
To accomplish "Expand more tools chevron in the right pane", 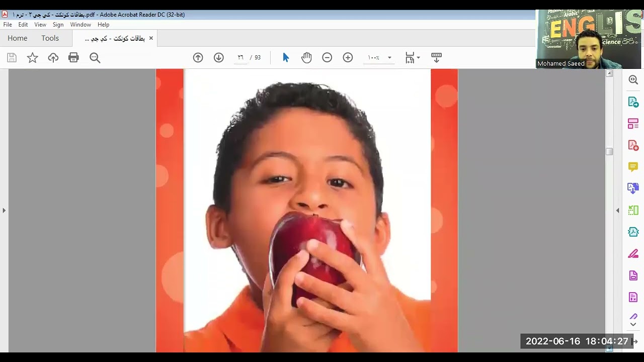I will (x=633, y=324).
